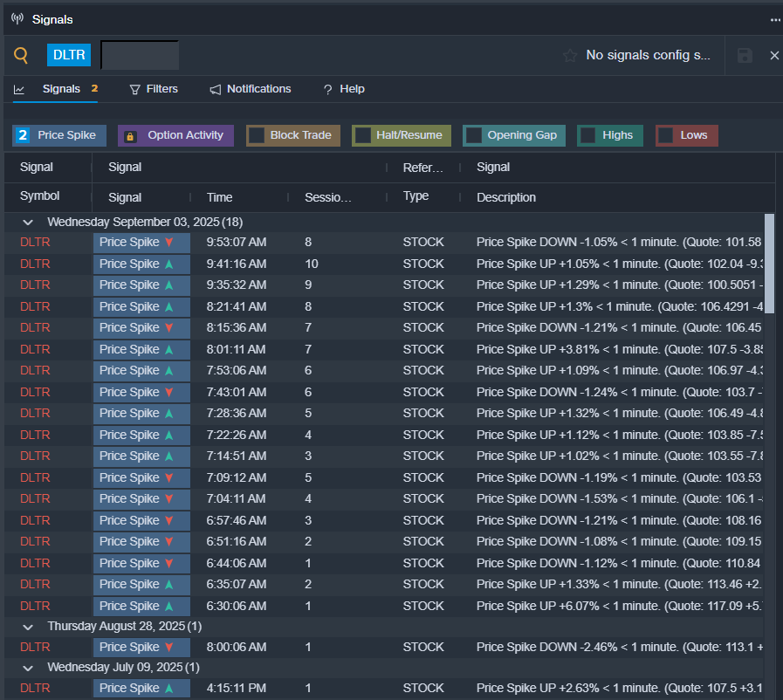Click the star icon beside No signals config
The image size is (783, 700).
(x=570, y=55)
